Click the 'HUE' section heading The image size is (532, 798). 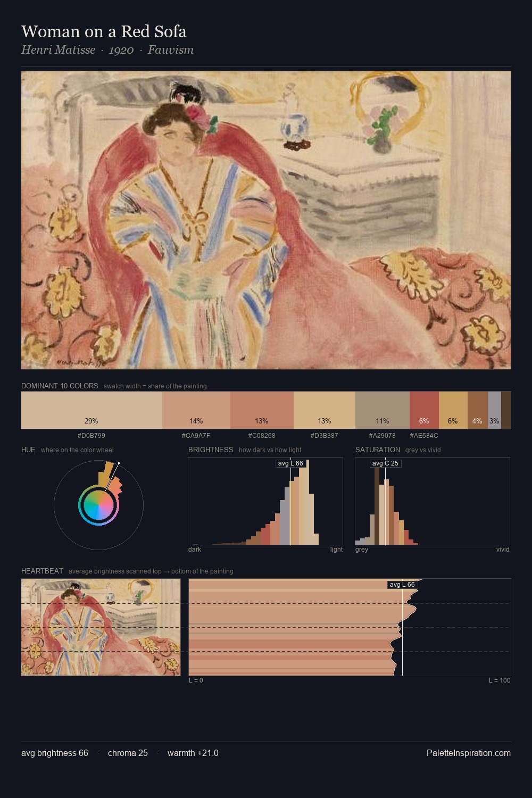[28, 450]
